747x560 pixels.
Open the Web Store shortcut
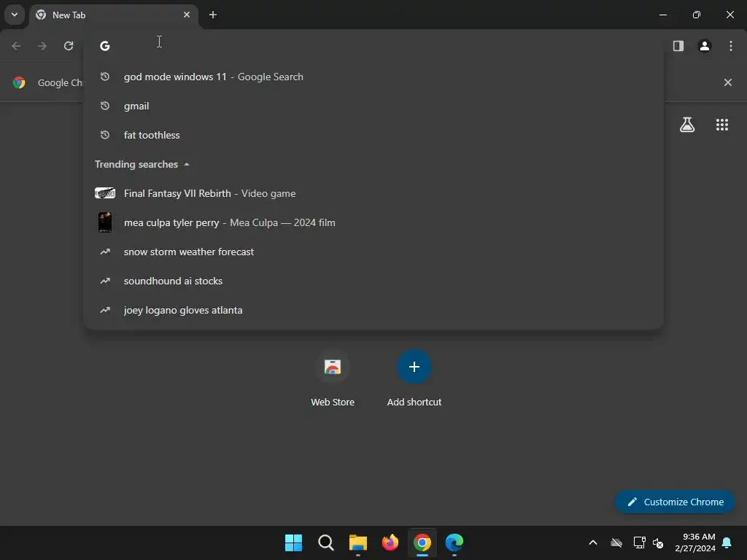(333, 378)
